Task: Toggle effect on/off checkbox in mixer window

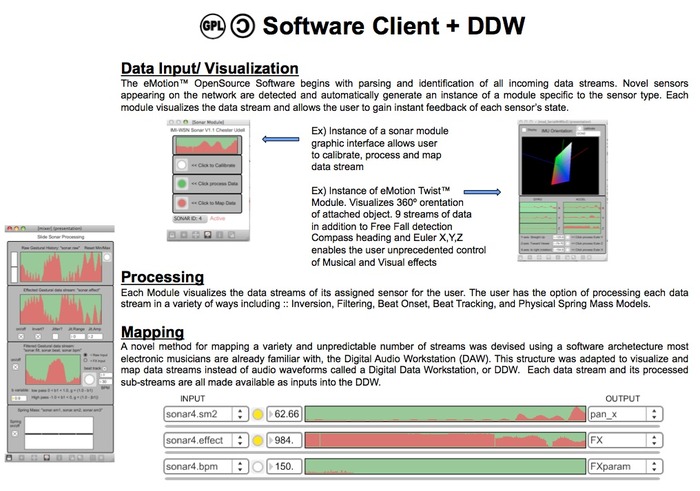Action: tap(21, 337)
